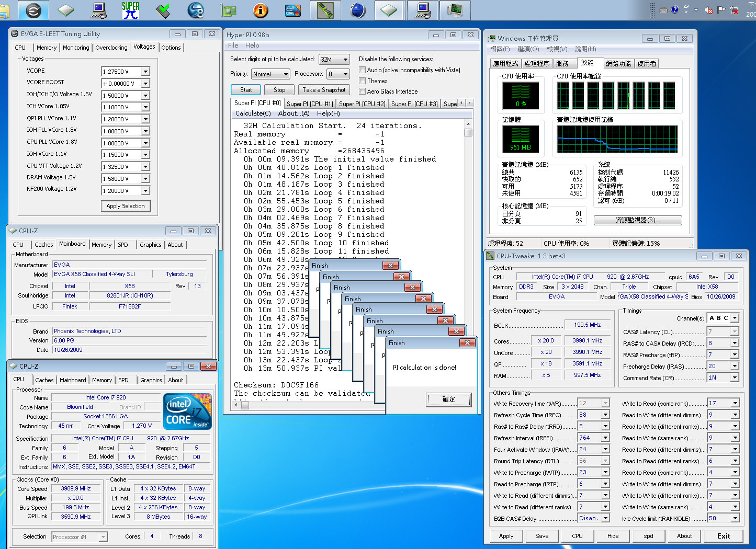Click Hyper PI output vertical scrollbar thumb

(468, 133)
